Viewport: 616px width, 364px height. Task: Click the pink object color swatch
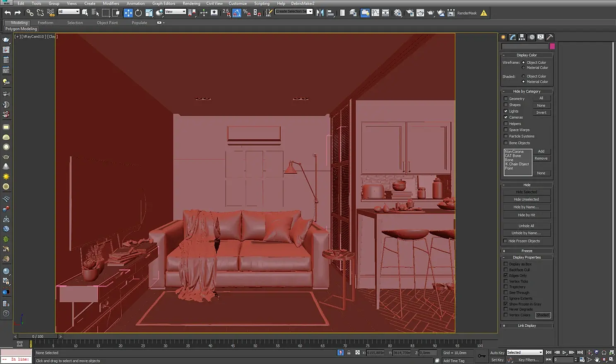coord(552,46)
